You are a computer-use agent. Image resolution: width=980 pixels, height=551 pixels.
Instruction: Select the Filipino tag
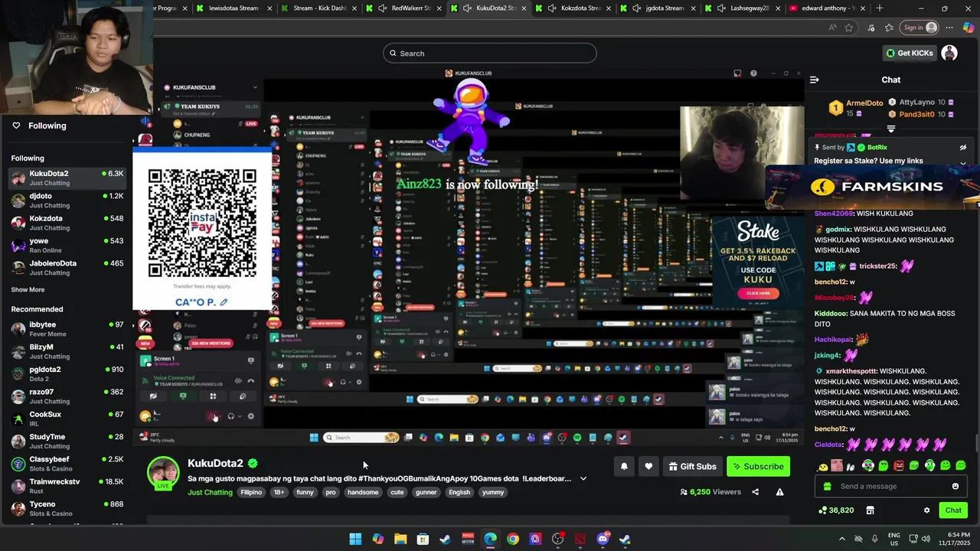pos(251,492)
